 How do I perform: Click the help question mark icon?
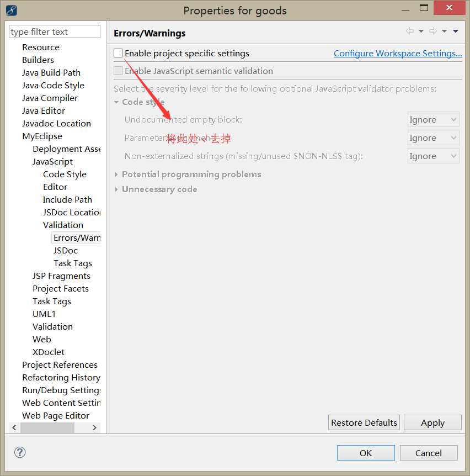pos(20,452)
